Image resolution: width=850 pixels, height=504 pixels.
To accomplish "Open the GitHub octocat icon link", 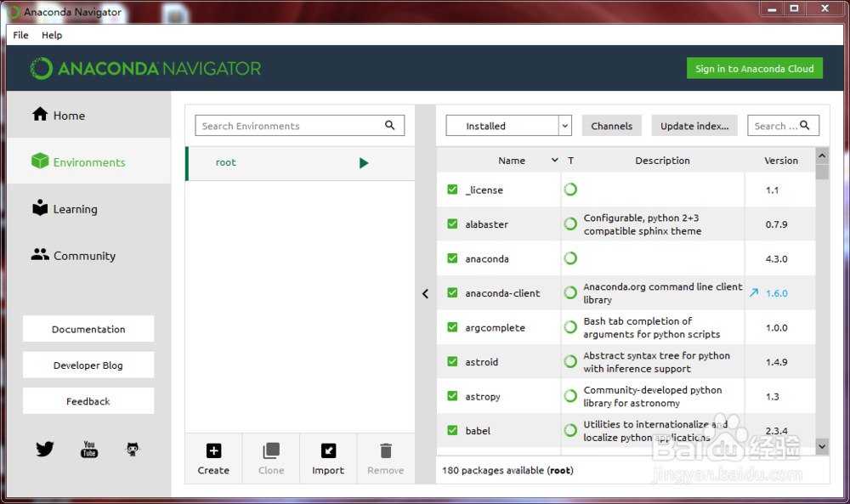I will 133,449.
